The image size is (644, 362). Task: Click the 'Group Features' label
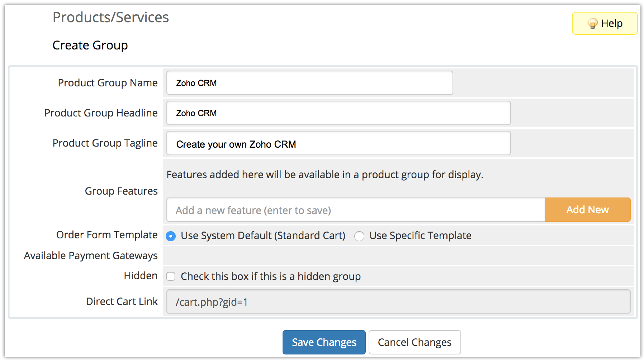coord(121,191)
